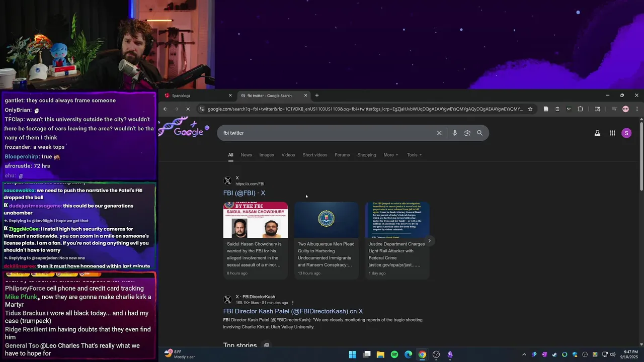This screenshot has height=362, width=644.
Task: Close the Spanixlogs tab
Action: (230, 96)
